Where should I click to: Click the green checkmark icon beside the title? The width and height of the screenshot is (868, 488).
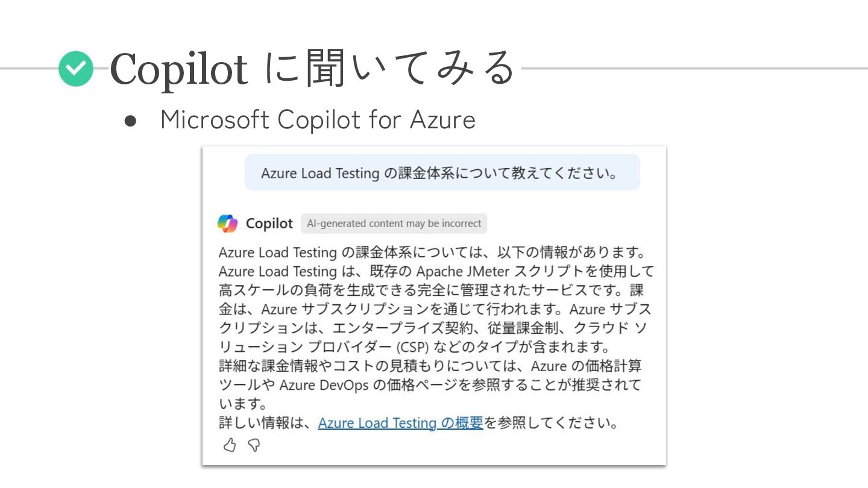(x=76, y=69)
